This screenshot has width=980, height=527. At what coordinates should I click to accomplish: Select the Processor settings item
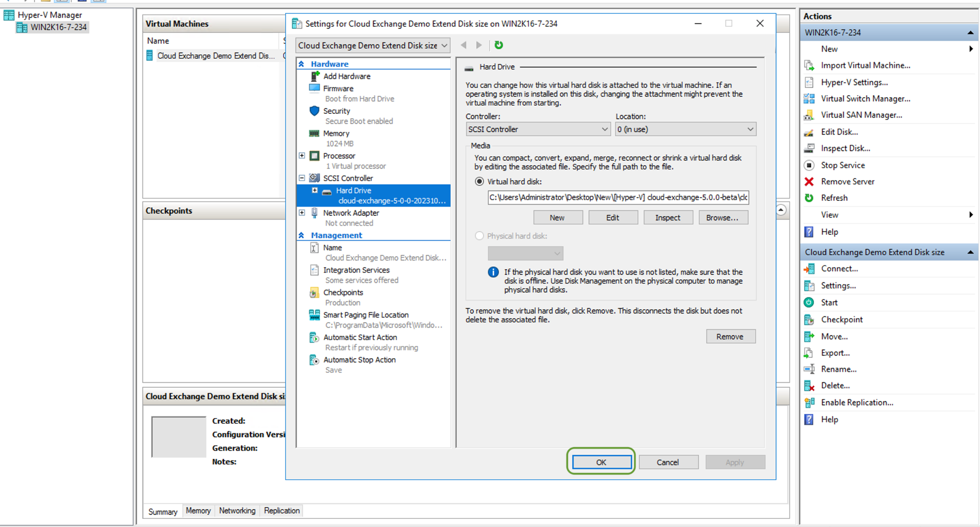(x=339, y=156)
